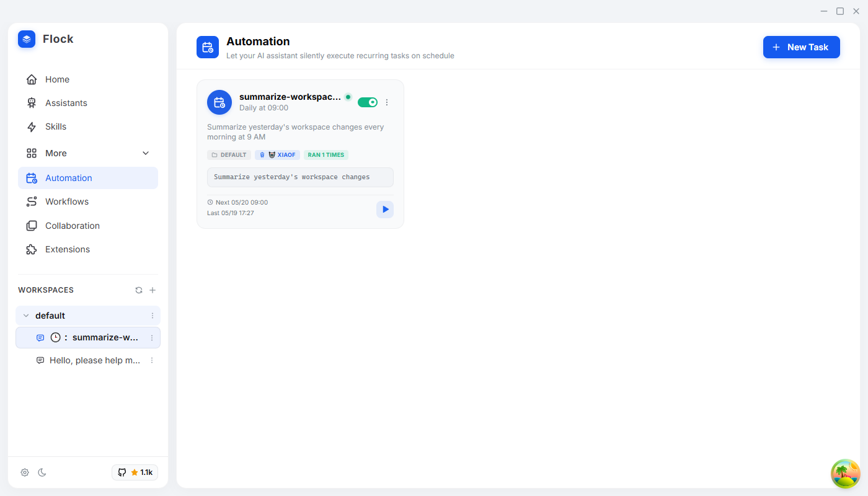
Task: Collapse the default workspace tree
Action: coord(26,316)
